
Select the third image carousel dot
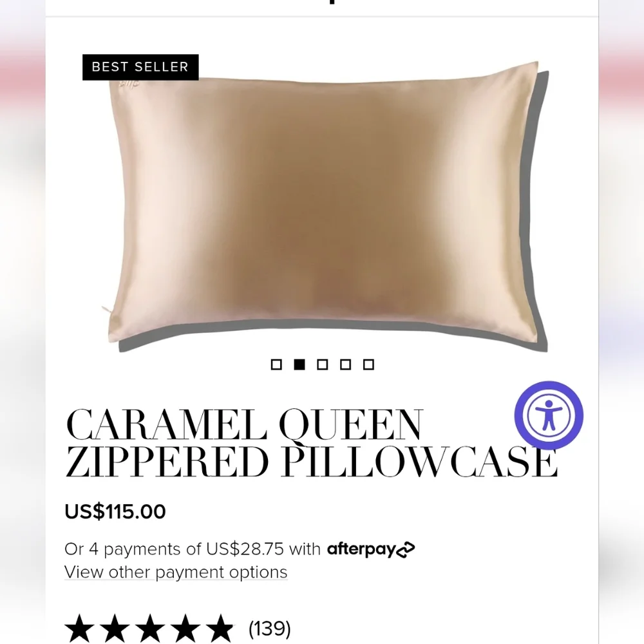(x=323, y=365)
